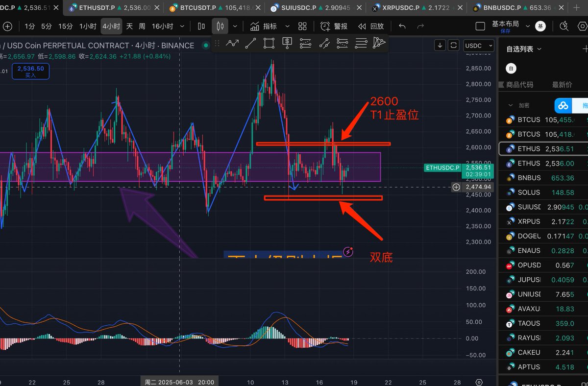Select the SOLUS 148.58 watchlist row

coord(544,193)
